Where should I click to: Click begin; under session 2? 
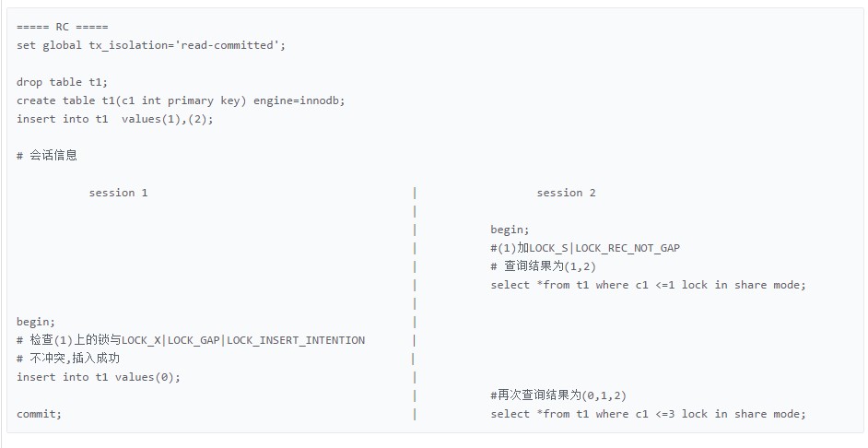(x=510, y=230)
